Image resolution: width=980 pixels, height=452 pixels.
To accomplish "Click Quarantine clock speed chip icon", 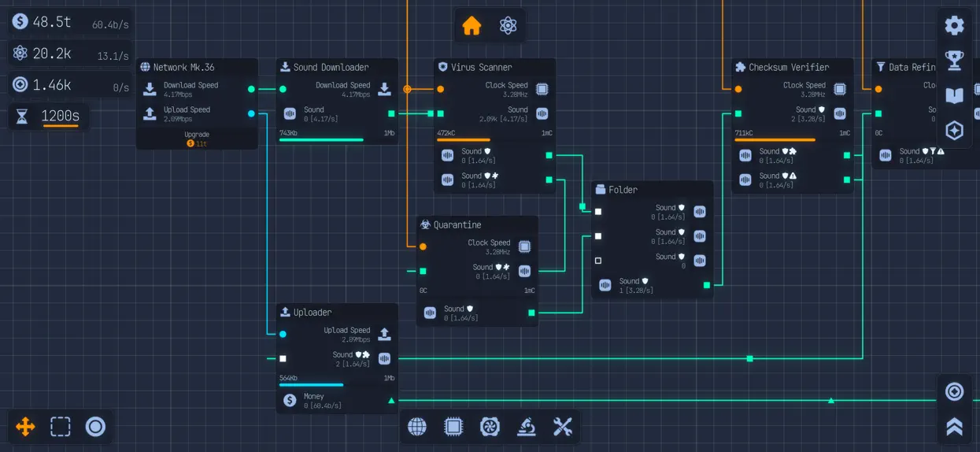I will [524, 246].
